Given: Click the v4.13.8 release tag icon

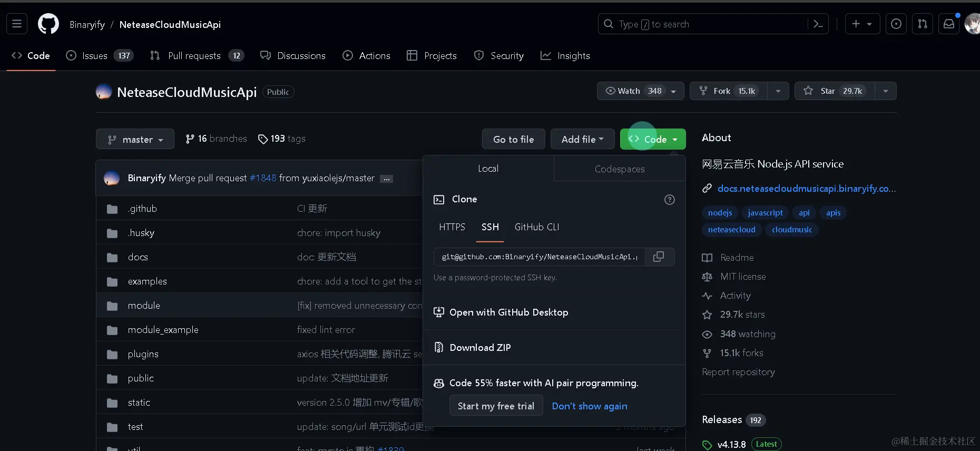Looking at the screenshot, I should coord(707,445).
